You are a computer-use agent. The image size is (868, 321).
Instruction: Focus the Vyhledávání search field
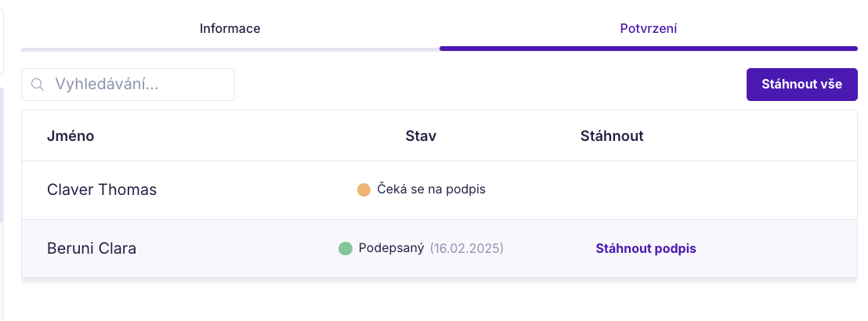[128, 85]
